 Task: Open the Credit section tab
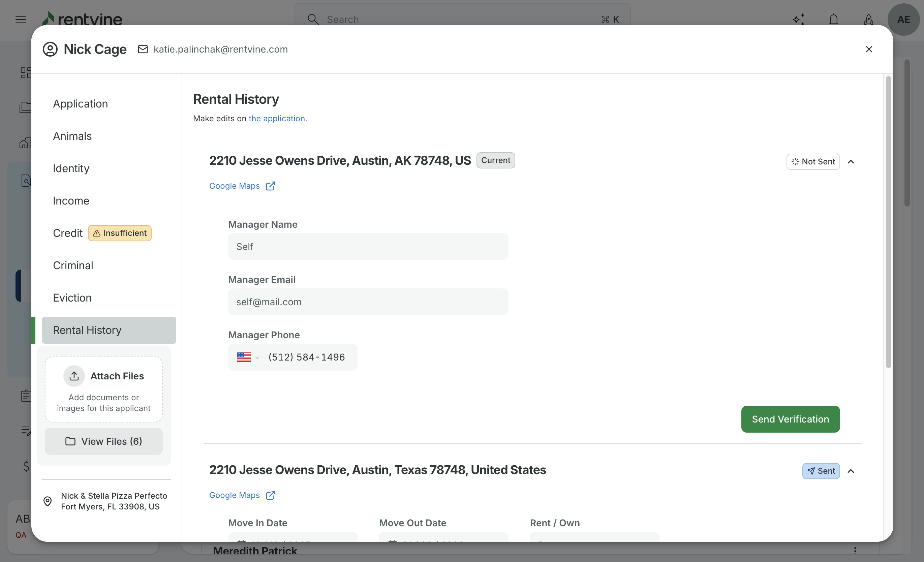tap(68, 233)
